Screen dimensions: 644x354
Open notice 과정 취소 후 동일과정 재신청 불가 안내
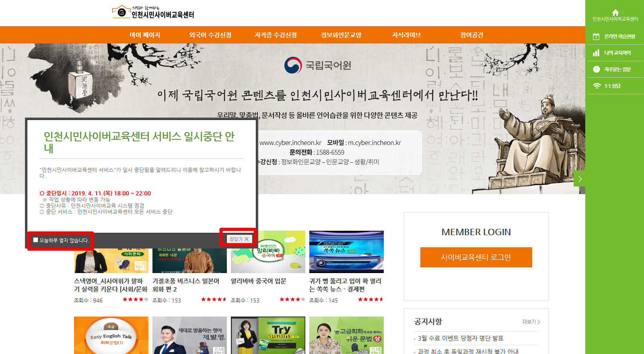tap(468, 351)
